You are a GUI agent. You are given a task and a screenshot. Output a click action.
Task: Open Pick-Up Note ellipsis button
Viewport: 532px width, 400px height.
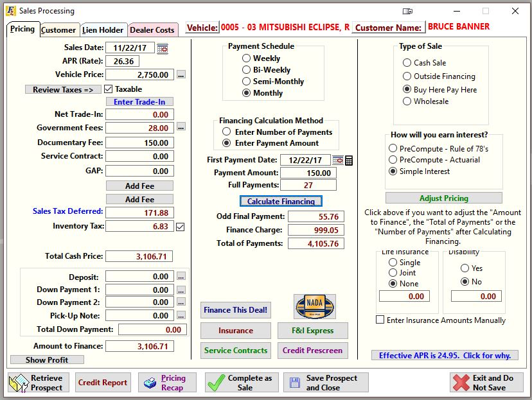(181, 316)
